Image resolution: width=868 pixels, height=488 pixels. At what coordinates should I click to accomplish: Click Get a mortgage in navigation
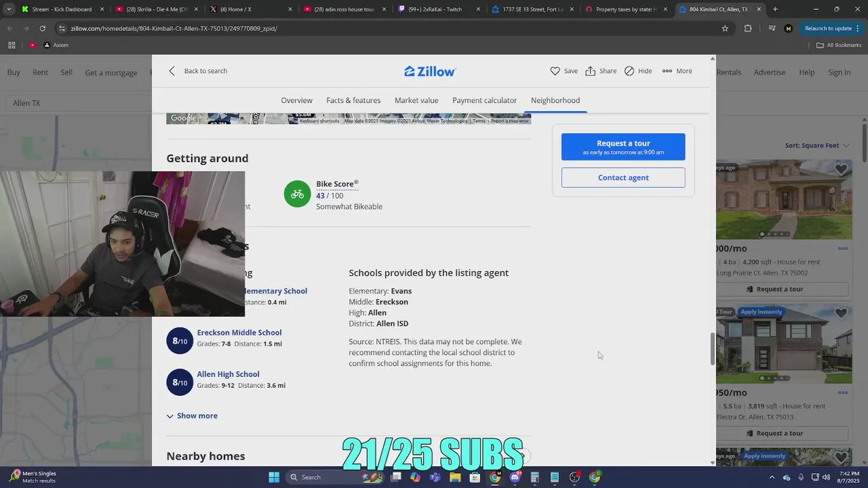tap(111, 73)
